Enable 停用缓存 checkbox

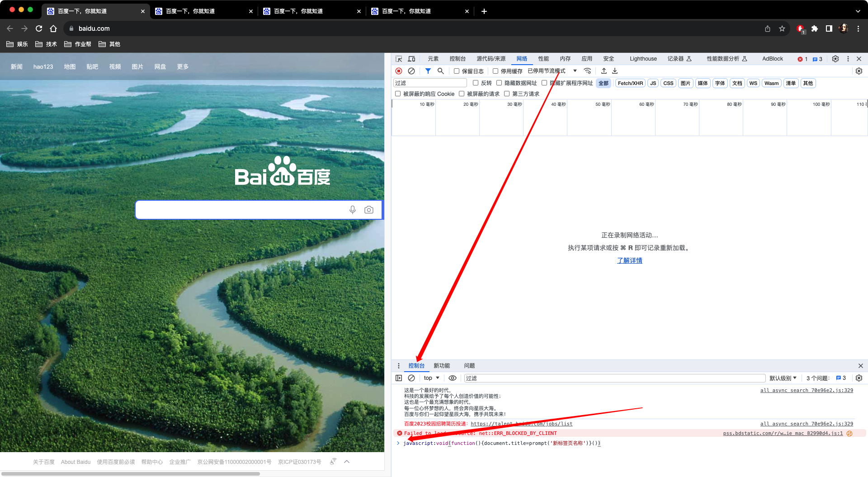pos(495,71)
